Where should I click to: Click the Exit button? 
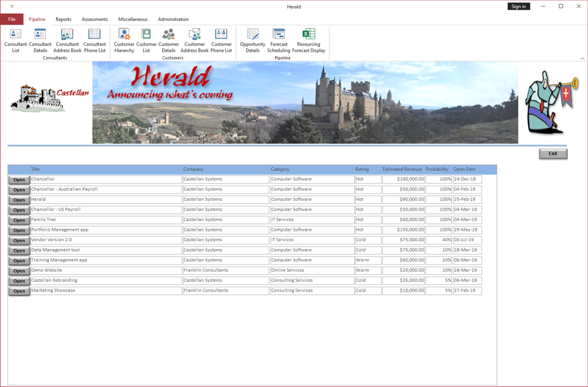tap(553, 154)
